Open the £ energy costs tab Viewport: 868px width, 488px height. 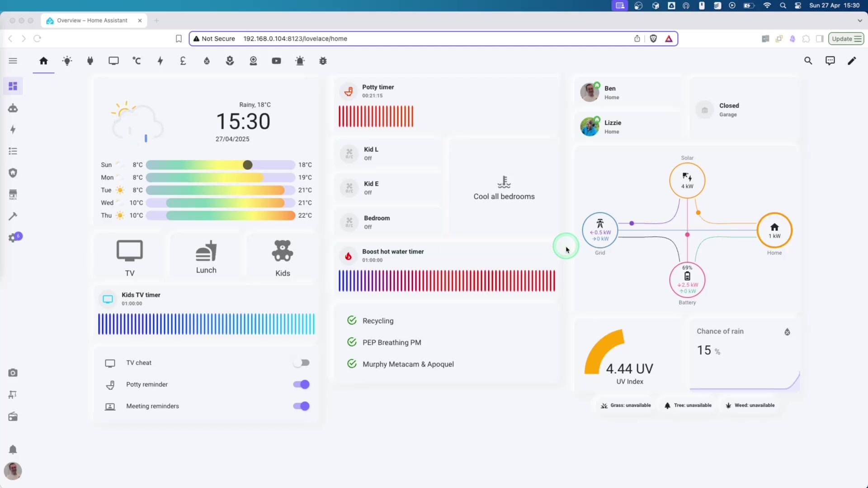(183, 61)
